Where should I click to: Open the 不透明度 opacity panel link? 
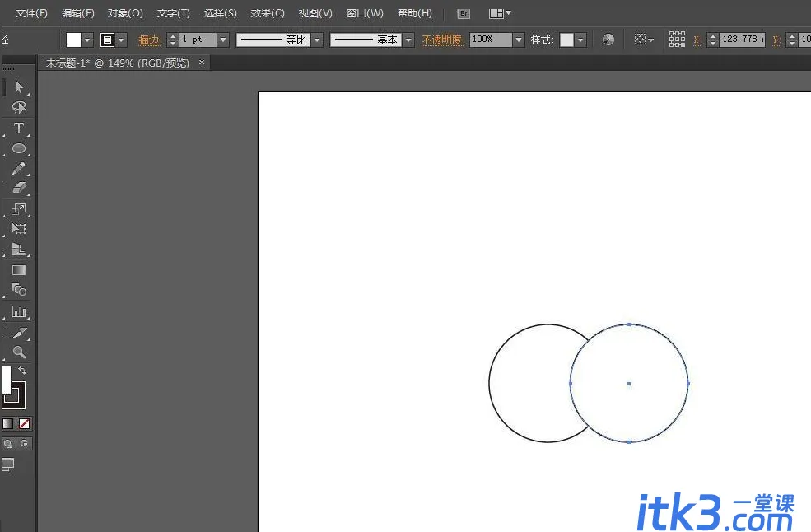(x=443, y=40)
